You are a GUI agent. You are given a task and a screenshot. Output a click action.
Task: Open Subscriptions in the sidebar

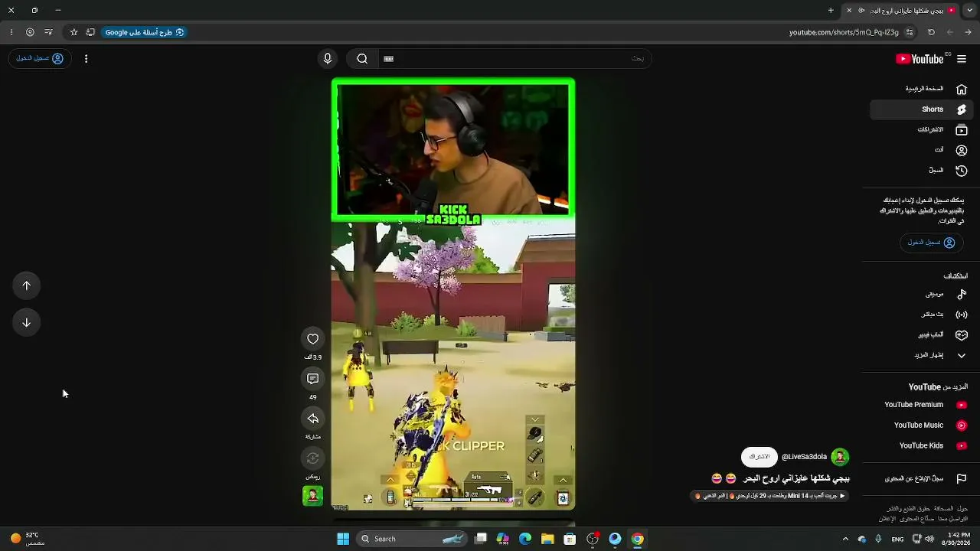tap(922, 130)
